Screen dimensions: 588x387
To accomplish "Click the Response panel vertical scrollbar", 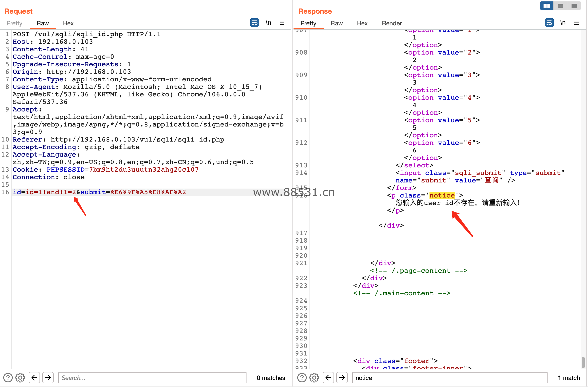I will pos(583,362).
